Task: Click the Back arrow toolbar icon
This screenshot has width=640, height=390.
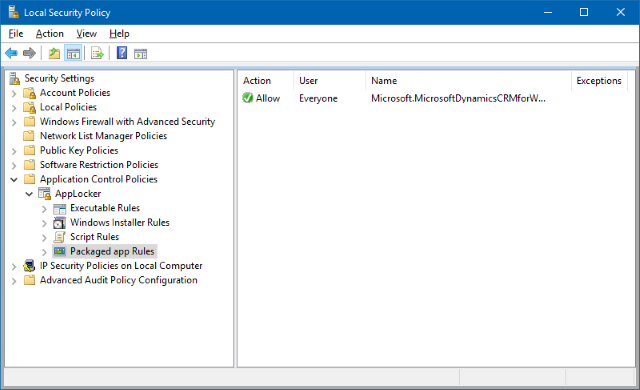Action: (x=11, y=53)
